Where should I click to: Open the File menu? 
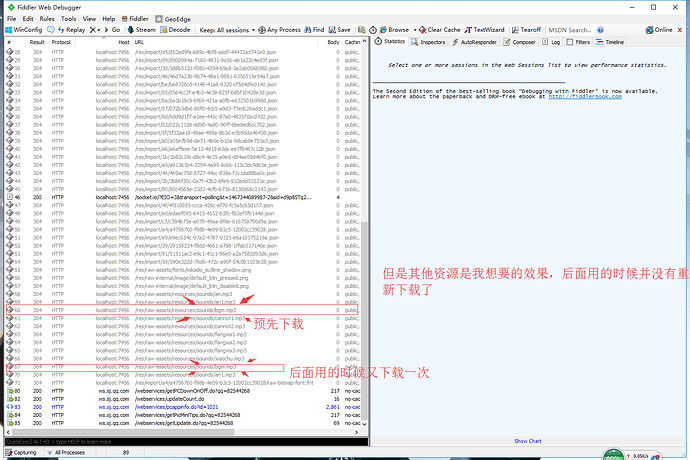tap(11, 19)
